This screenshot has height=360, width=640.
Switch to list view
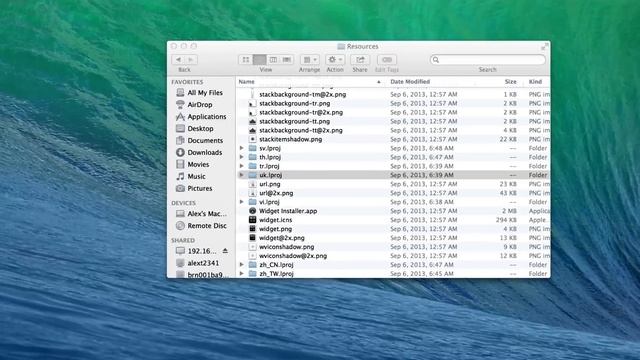259,60
